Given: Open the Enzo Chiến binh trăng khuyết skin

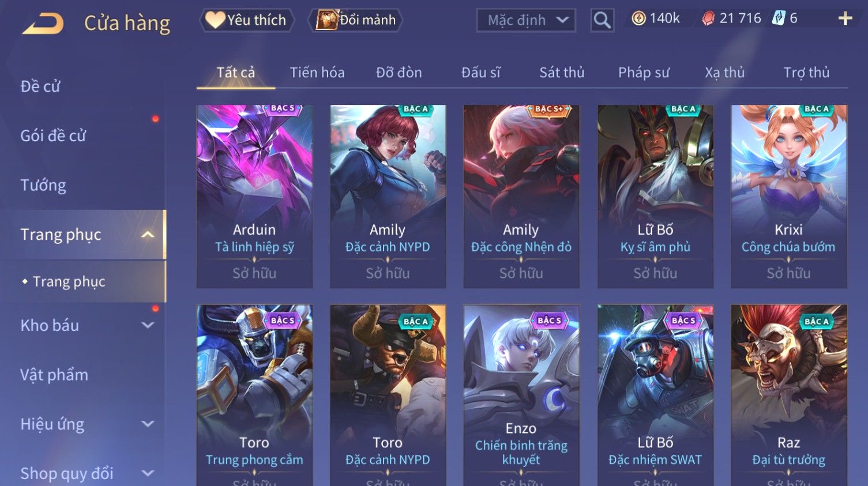Looking at the screenshot, I should (x=521, y=395).
